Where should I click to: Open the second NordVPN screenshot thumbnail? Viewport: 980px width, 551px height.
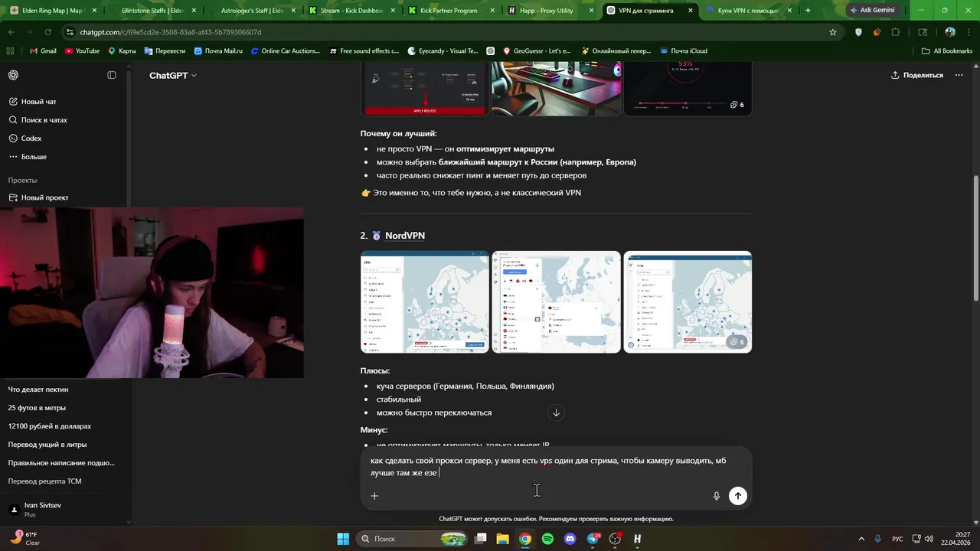click(x=557, y=302)
